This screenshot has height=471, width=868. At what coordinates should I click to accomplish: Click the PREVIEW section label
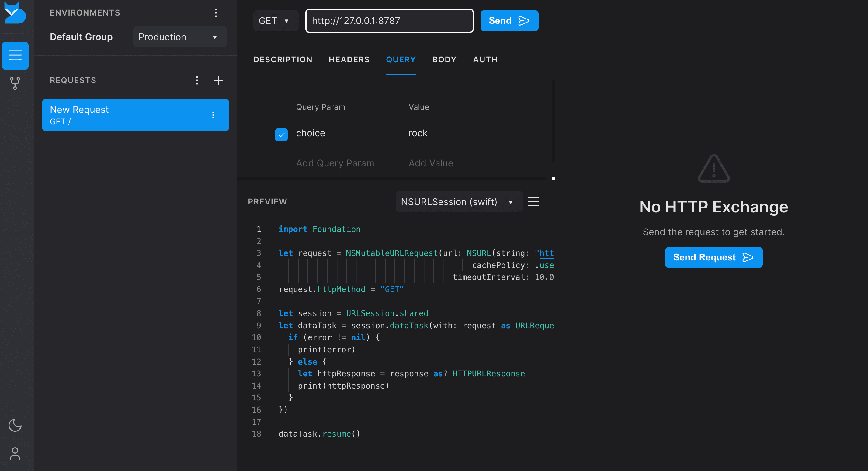point(268,202)
